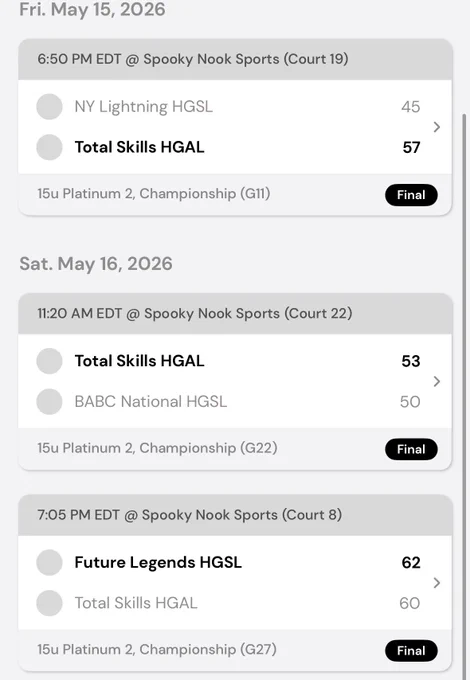Open Future Legends HGSL team name

coord(158,562)
